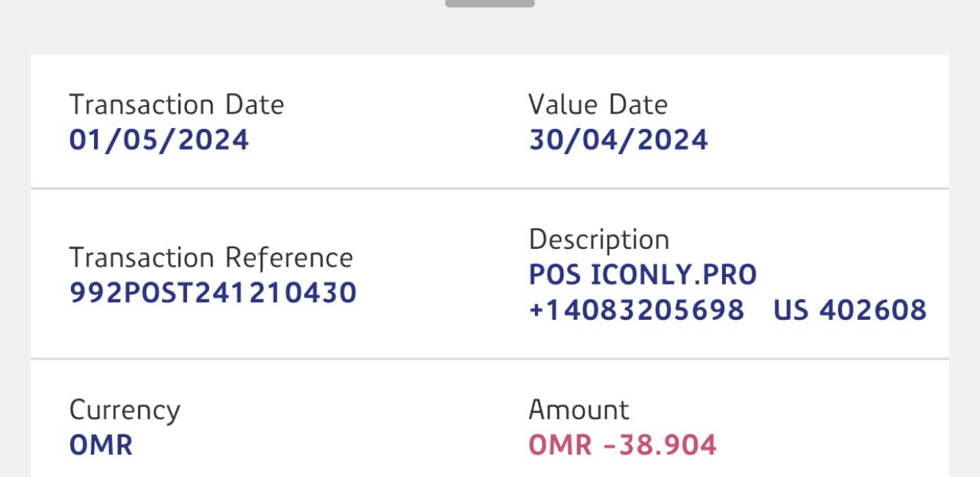Screen dimensions: 980x477
Task: Select the US 402608 text
Action: point(849,310)
